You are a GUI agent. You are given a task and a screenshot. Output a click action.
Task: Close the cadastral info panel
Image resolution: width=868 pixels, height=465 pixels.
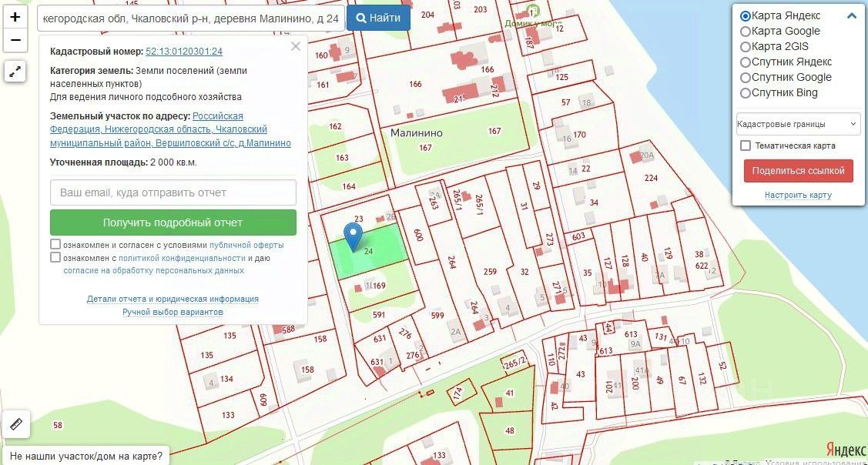pyautogui.click(x=296, y=46)
